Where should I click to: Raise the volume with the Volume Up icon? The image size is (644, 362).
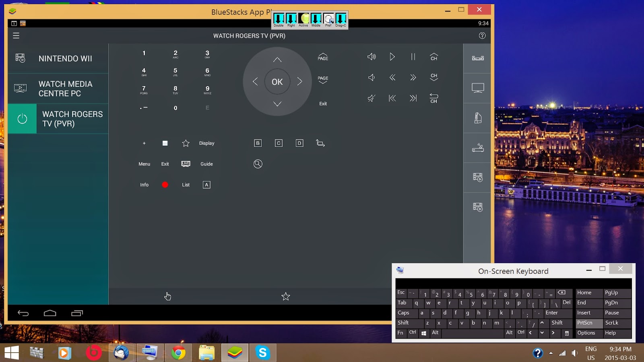pyautogui.click(x=372, y=57)
